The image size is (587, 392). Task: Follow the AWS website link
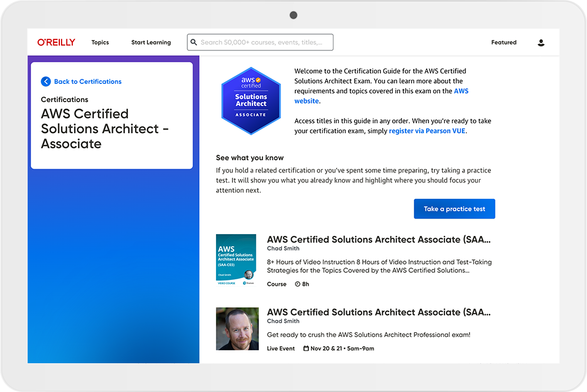click(x=381, y=96)
